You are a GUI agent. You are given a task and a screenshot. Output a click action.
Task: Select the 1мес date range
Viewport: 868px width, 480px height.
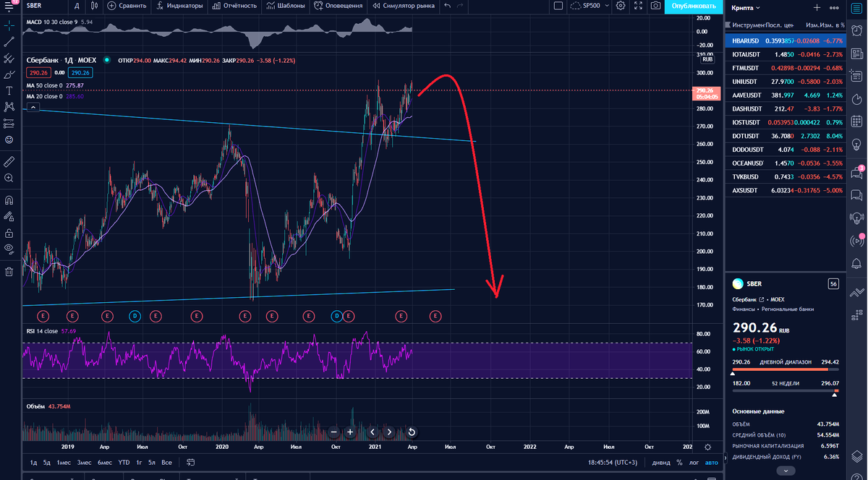point(64,462)
